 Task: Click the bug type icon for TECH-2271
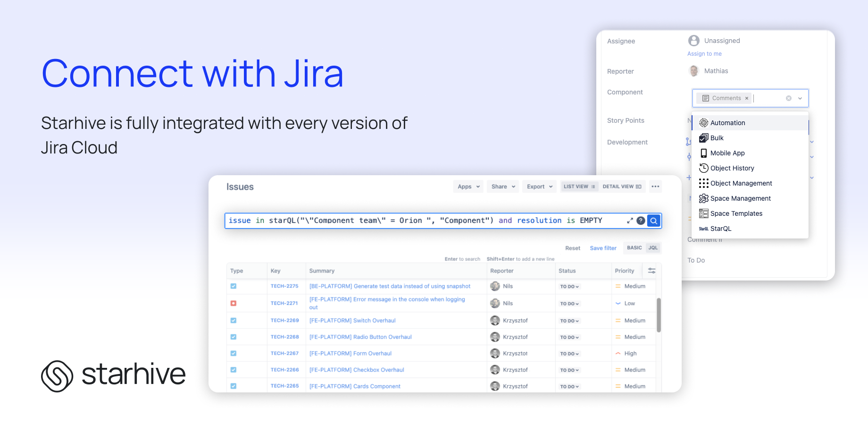tap(234, 303)
